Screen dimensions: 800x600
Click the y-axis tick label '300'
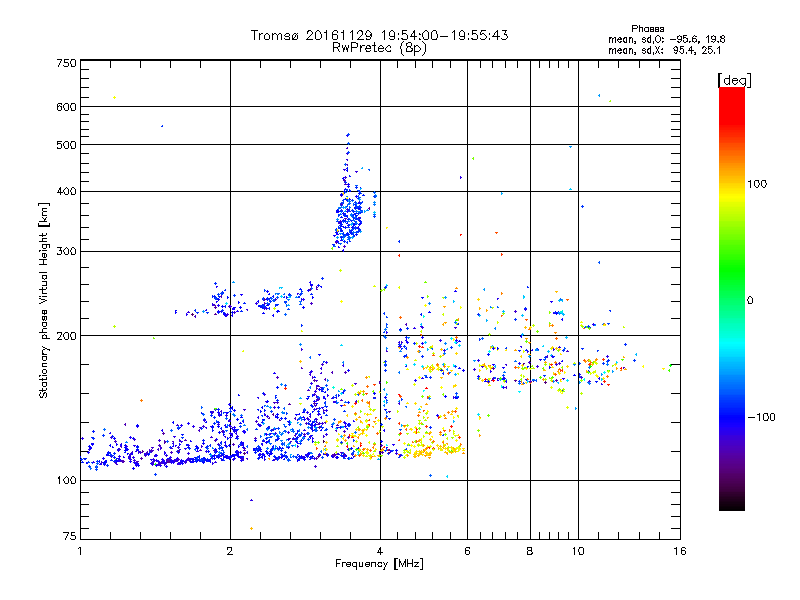coord(66,251)
